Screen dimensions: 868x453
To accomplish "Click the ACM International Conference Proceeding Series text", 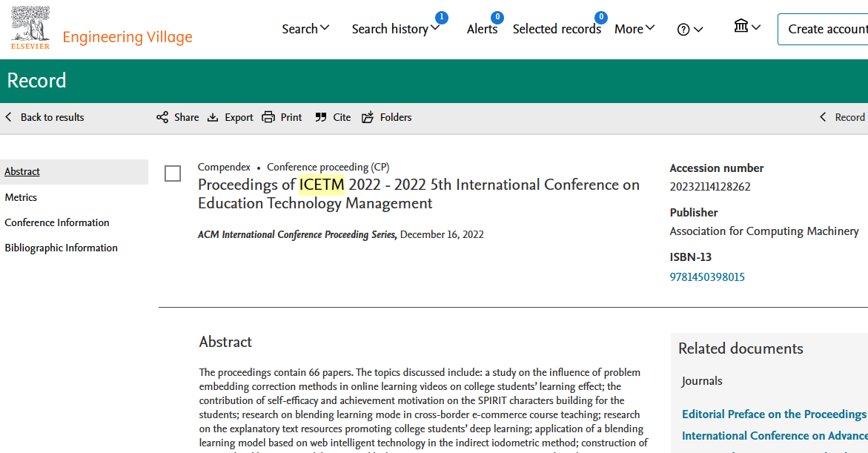I will pyautogui.click(x=296, y=235).
